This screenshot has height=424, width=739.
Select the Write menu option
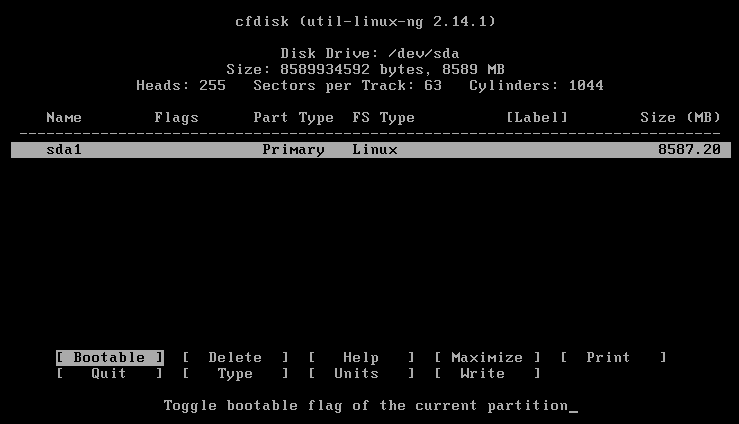[487, 374]
